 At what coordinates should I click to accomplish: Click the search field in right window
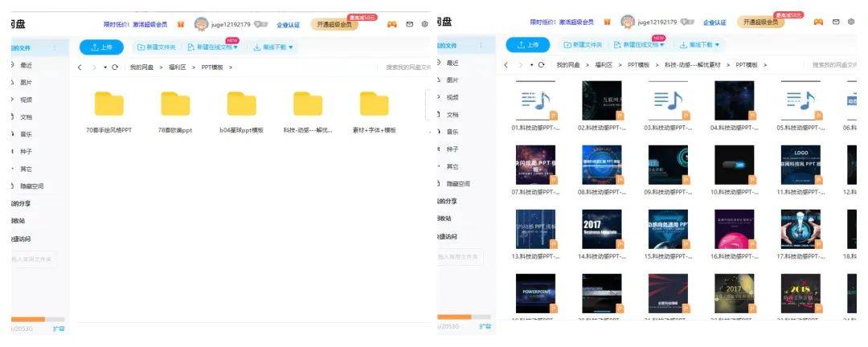[x=833, y=65]
